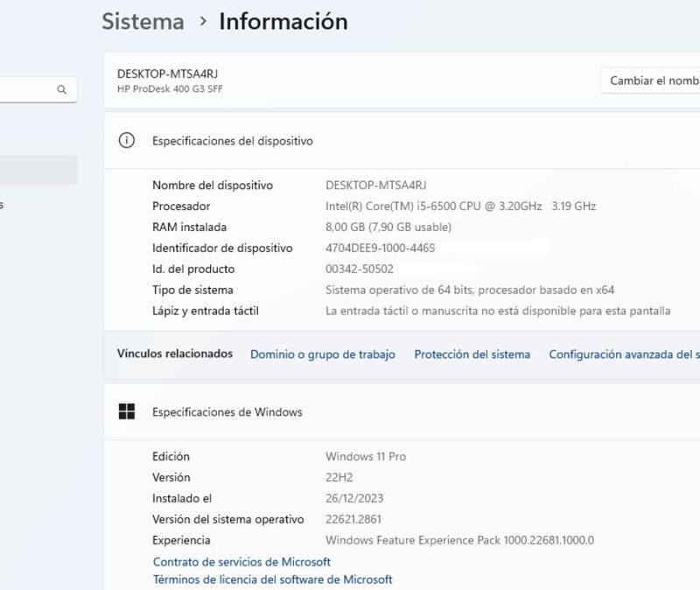Screen dimensions: 700x590
Task: Click Instalado el label
Action: pyautogui.click(x=182, y=498)
